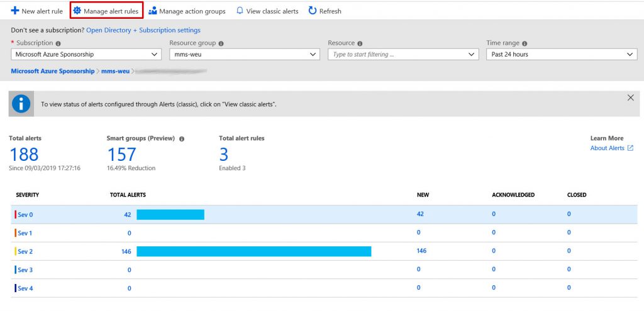Click the Acknowledged count in Sev 3 row

pos(494,269)
